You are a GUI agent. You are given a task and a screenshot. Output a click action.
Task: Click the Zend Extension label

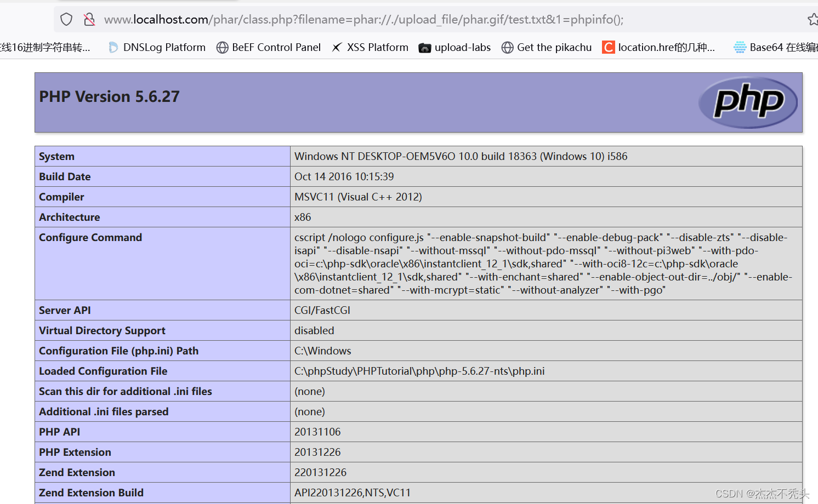pos(77,473)
